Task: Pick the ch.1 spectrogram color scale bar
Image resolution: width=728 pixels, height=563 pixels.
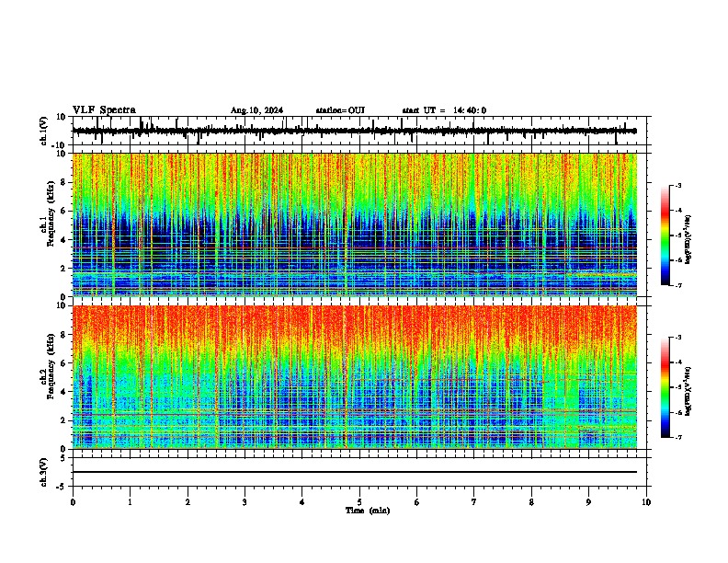Action: click(x=665, y=236)
